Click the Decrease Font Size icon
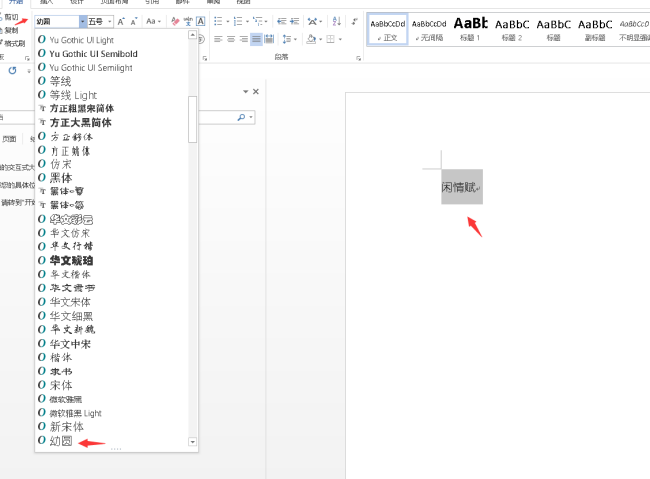 coord(135,21)
